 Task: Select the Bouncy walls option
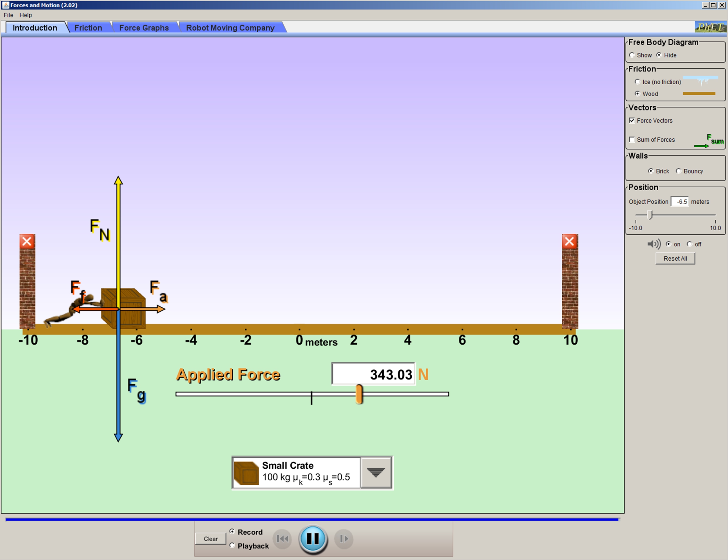click(678, 171)
